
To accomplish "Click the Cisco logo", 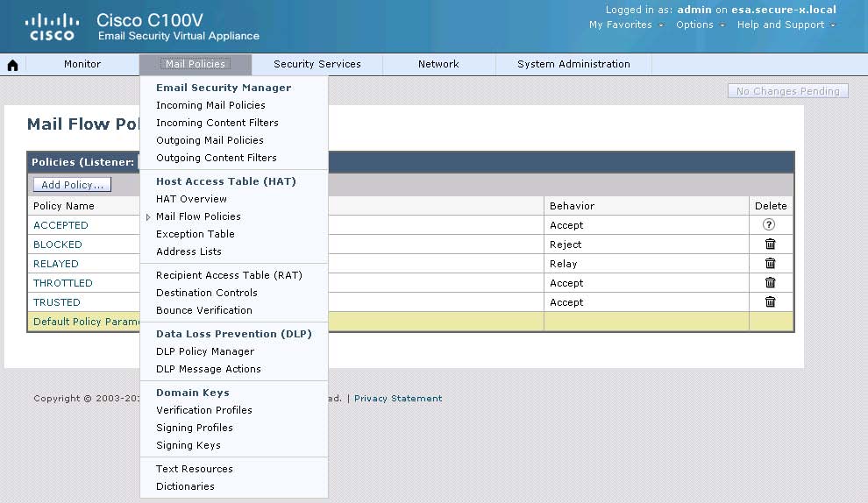I will [x=52, y=27].
